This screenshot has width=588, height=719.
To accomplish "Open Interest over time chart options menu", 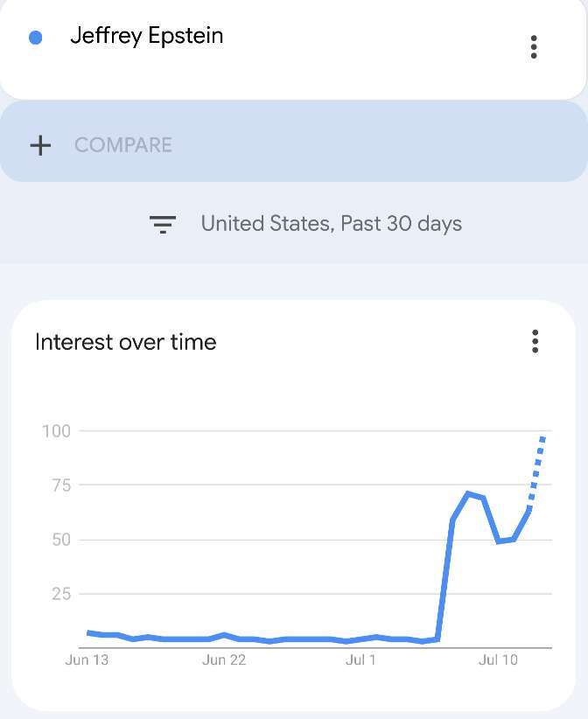I will (535, 341).
